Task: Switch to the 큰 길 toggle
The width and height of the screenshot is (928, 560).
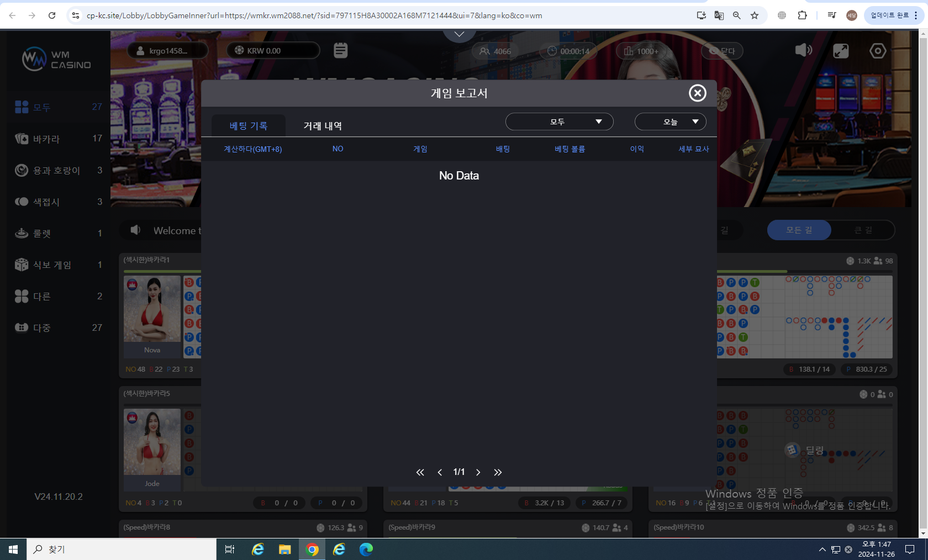Action: coord(863,230)
